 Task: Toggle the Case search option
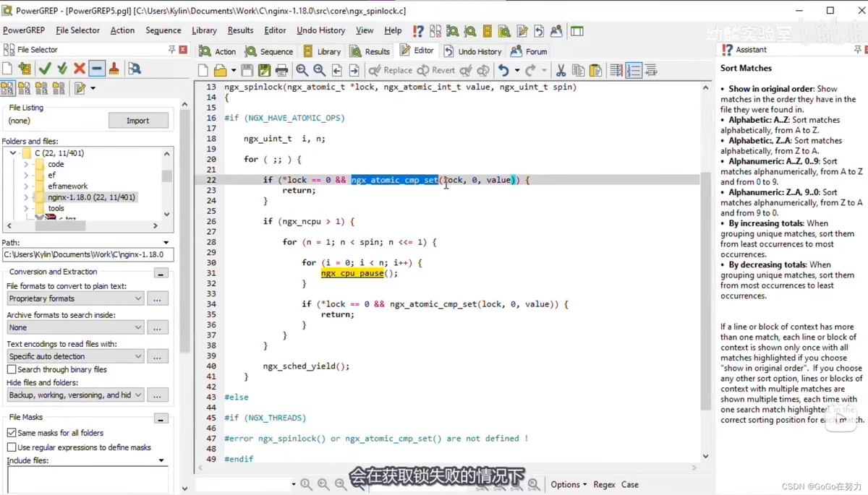coord(630,484)
